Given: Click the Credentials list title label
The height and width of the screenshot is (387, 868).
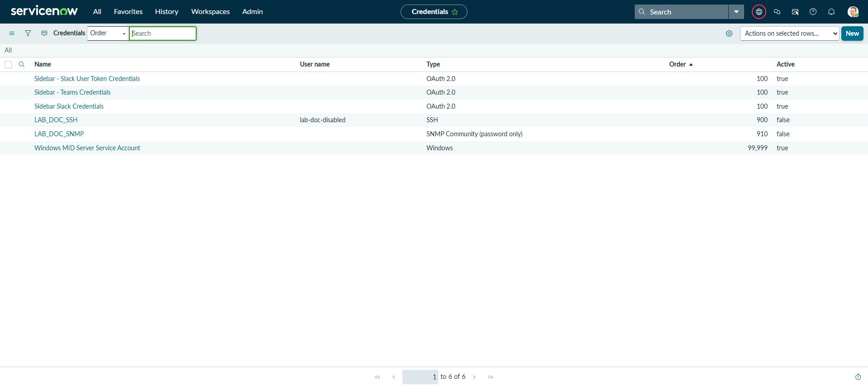Looking at the screenshot, I should click(69, 33).
